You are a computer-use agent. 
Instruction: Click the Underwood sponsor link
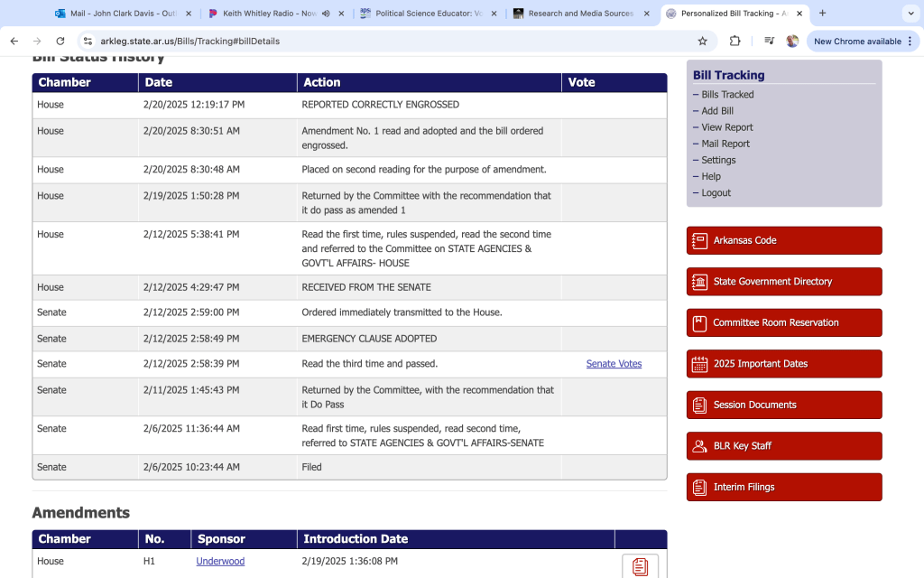[220, 562]
